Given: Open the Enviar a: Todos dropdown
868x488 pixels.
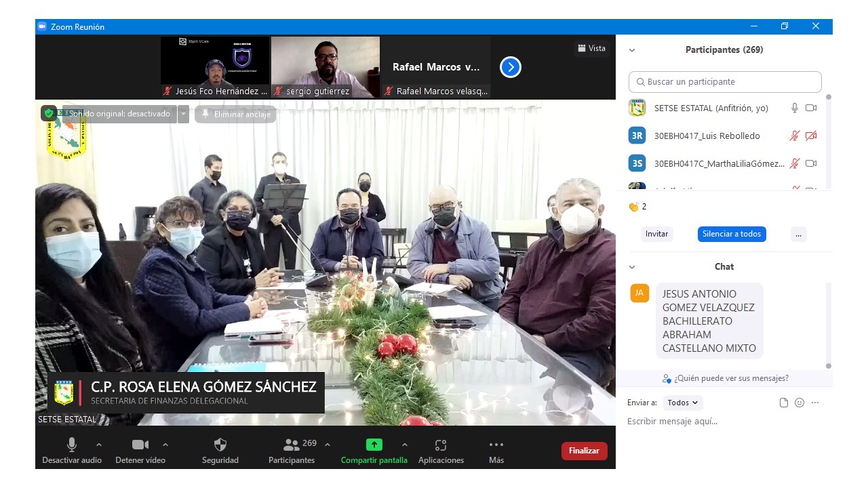Looking at the screenshot, I should [683, 403].
